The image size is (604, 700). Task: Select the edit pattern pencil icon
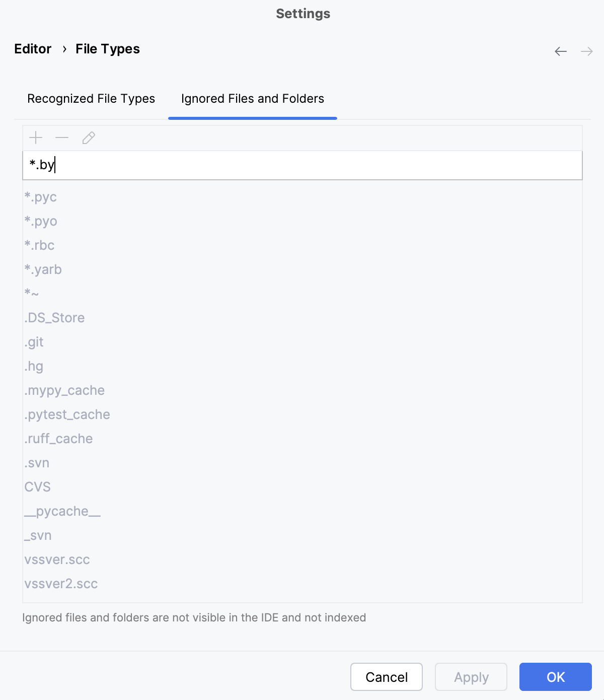[x=89, y=137]
